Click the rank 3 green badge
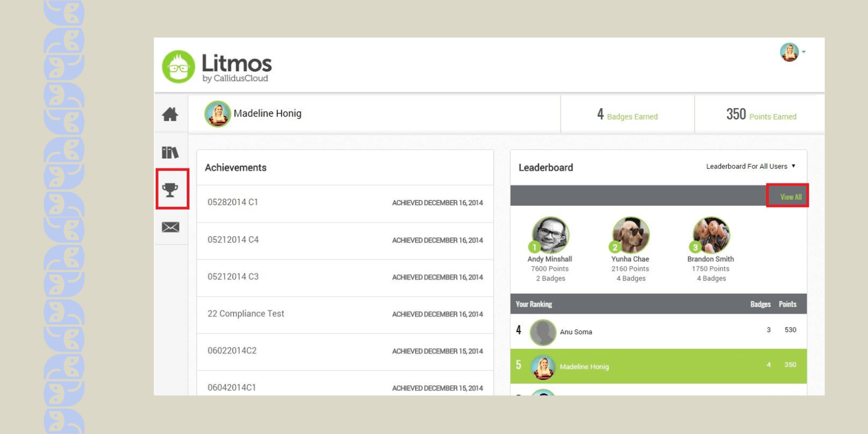The width and height of the screenshot is (868, 434). click(695, 248)
